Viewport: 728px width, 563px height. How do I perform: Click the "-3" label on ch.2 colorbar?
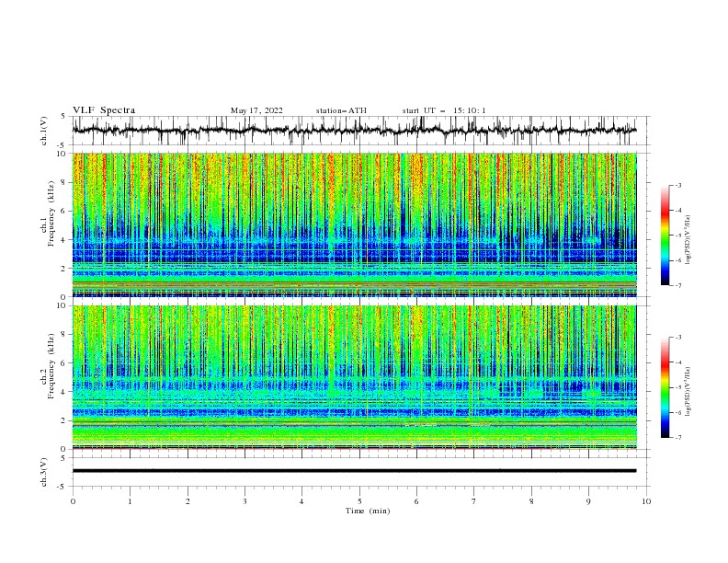pyautogui.click(x=678, y=338)
